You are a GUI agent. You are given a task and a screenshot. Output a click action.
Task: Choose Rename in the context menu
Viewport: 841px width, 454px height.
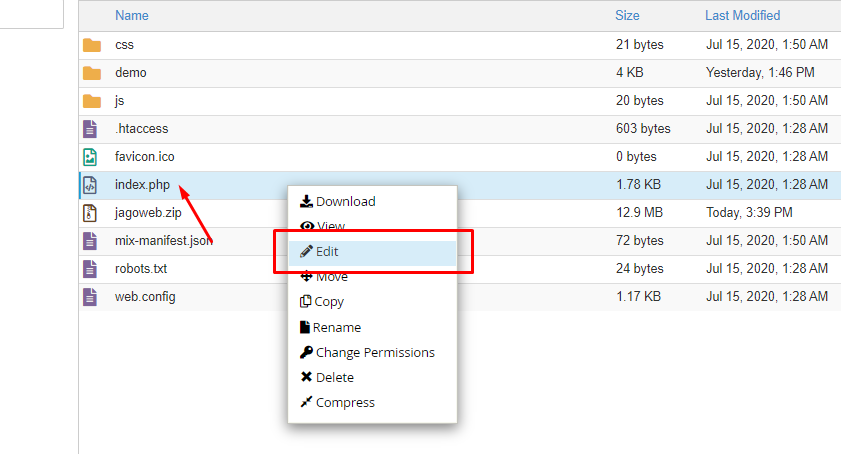tap(330, 327)
